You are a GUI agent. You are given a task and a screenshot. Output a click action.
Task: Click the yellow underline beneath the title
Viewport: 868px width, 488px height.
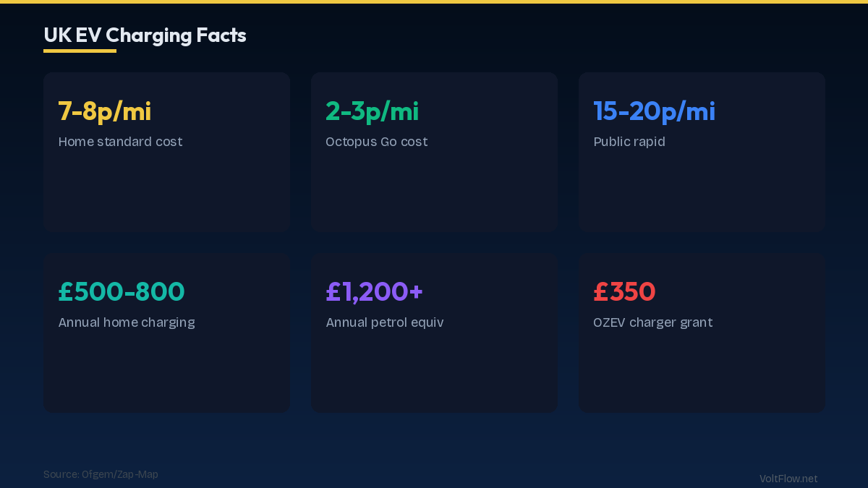pos(80,51)
